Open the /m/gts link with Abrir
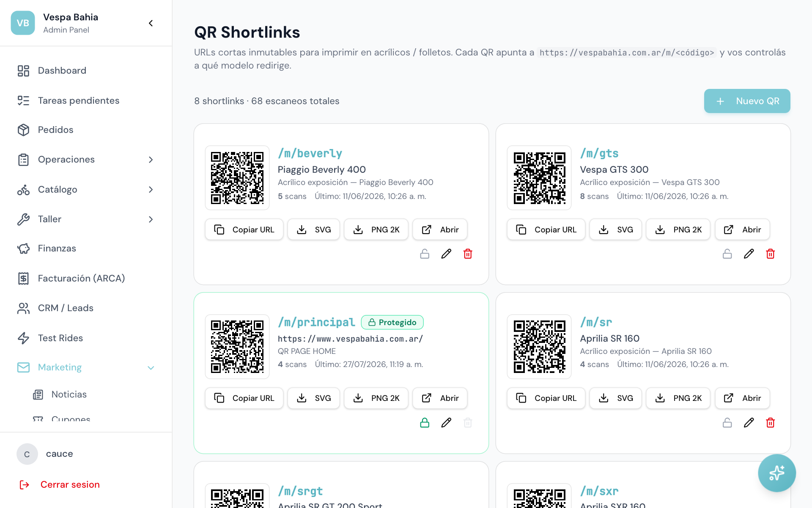Viewport: 812px width, 508px height. click(742, 229)
